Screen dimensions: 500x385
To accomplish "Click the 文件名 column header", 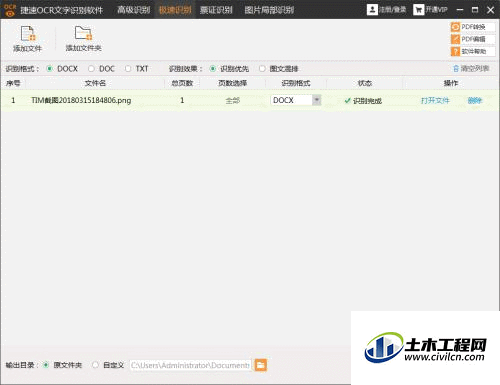I will click(95, 83).
